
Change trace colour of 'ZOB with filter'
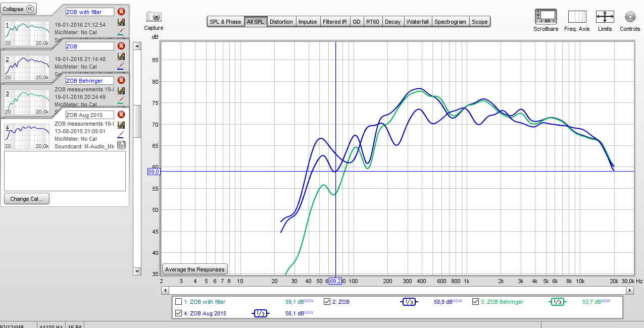[x=121, y=32]
